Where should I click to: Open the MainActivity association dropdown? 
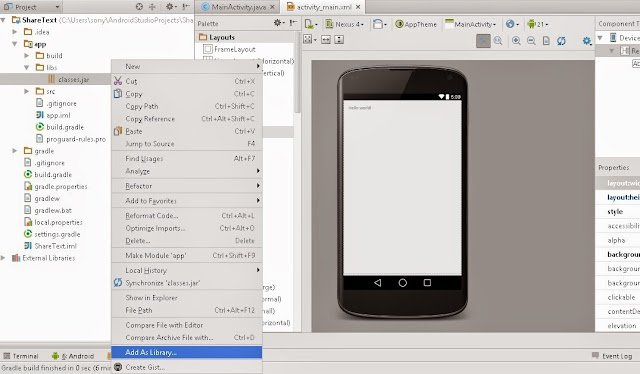(x=470, y=24)
